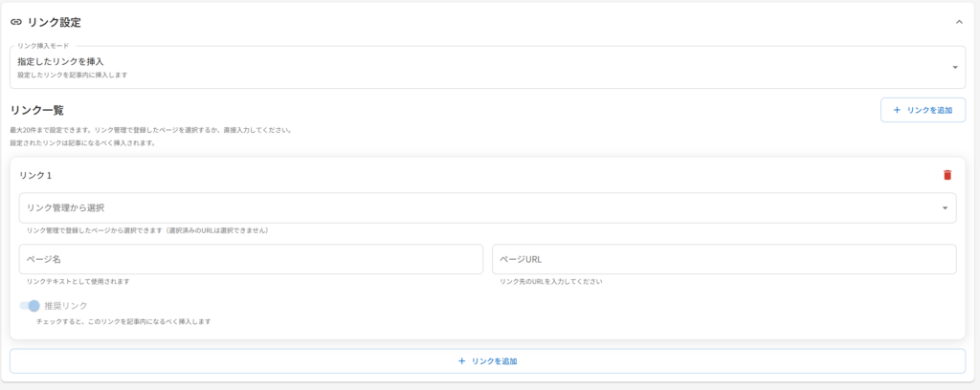Open the リンク挿入モード dropdown arrow
Image resolution: width=980 pixels, height=390 pixels.
tap(954, 67)
